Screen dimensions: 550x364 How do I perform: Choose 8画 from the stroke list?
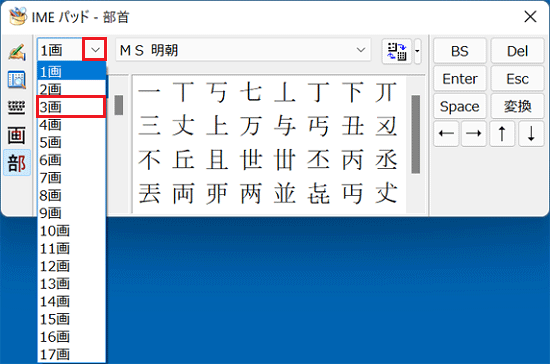pyautogui.click(x=72, y=195)
